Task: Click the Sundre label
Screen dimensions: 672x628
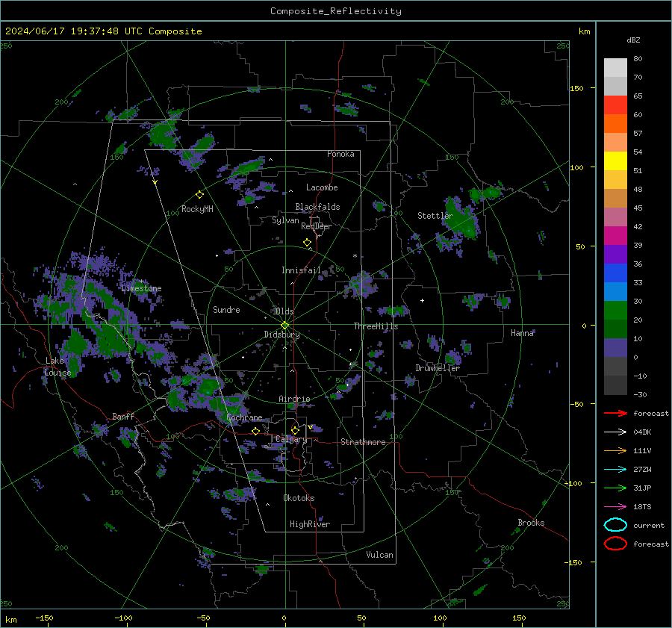Action: point(226,309)
